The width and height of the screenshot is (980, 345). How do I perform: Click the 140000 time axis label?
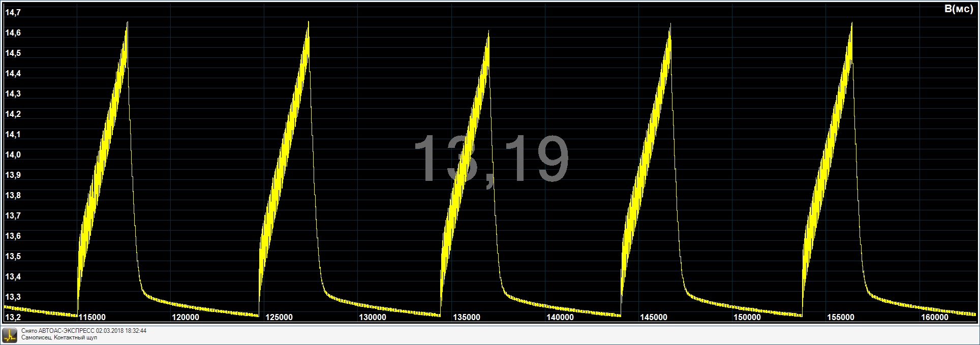pyautogui.click(x=560, y=318)
